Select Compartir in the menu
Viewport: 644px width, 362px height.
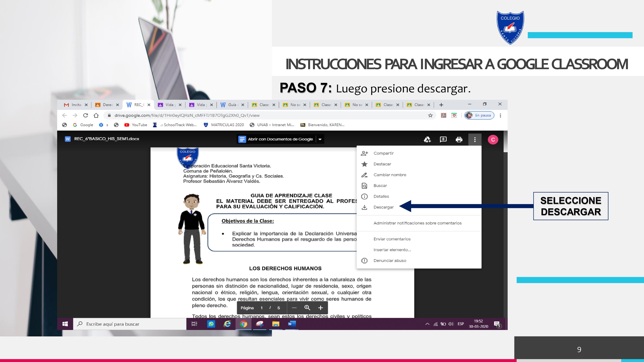pyautogui.click(x=419, y=153)
